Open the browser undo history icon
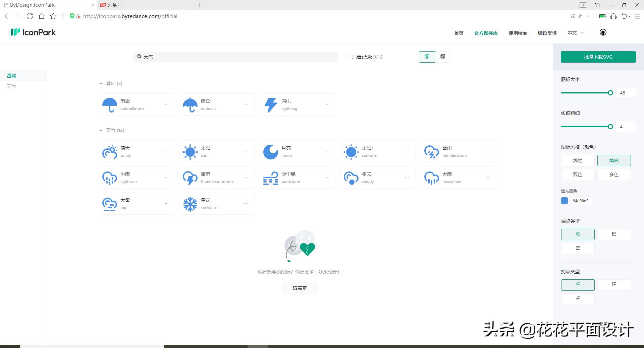This screenshot has height=348, width=644. pos(624,16)
